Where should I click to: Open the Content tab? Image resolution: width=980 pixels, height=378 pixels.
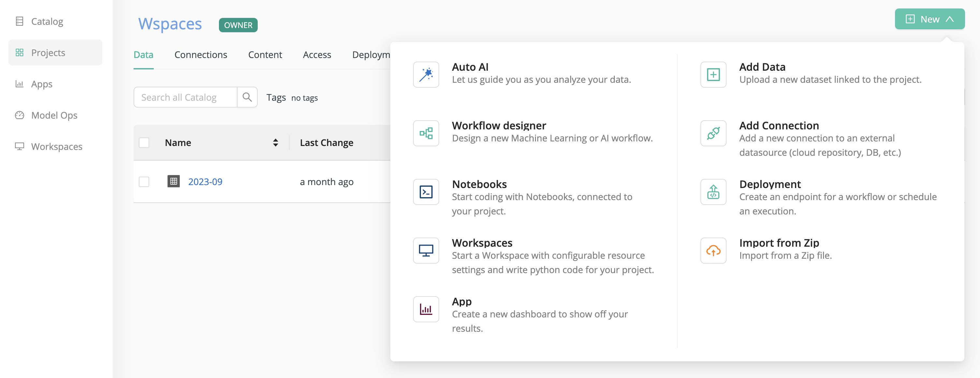tap(265, 55)
